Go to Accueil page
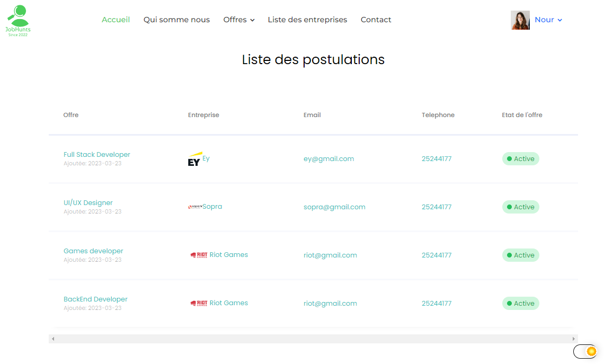 pos(116,20)
